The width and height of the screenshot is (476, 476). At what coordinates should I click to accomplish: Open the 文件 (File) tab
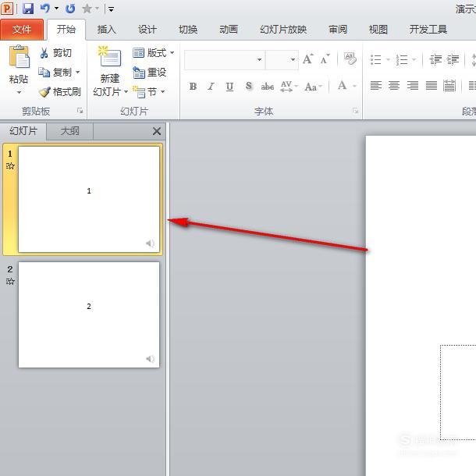pos(22,30)
